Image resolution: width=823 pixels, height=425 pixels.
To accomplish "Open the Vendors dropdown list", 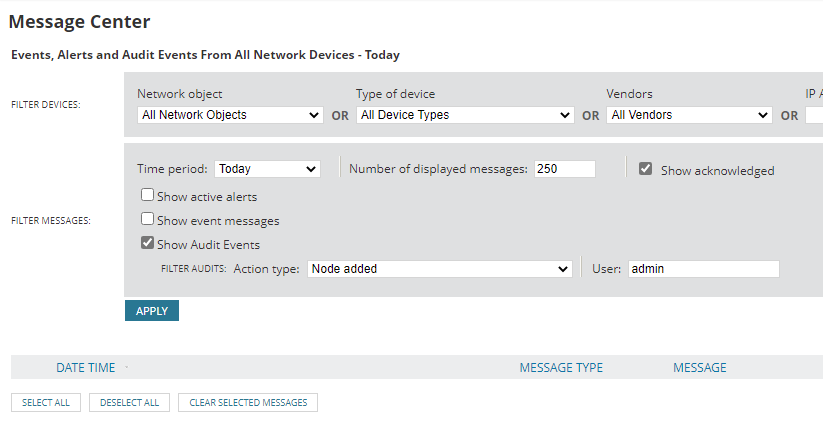I will 689,115.
